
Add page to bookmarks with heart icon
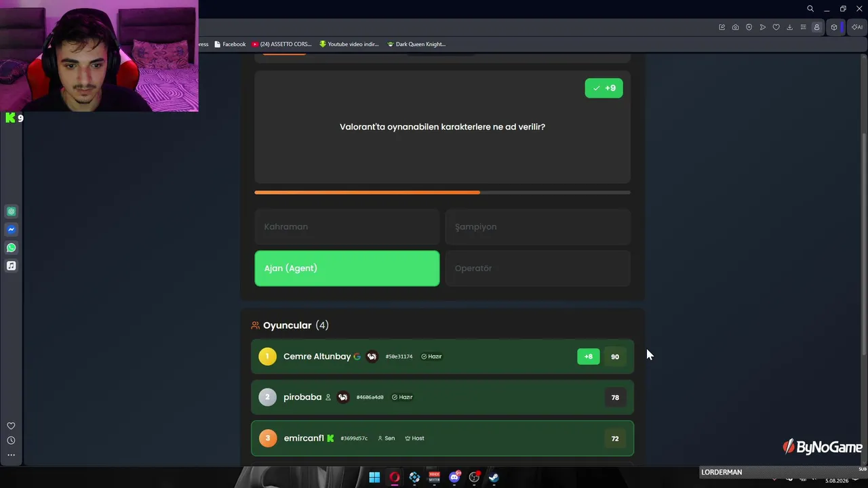776,27
